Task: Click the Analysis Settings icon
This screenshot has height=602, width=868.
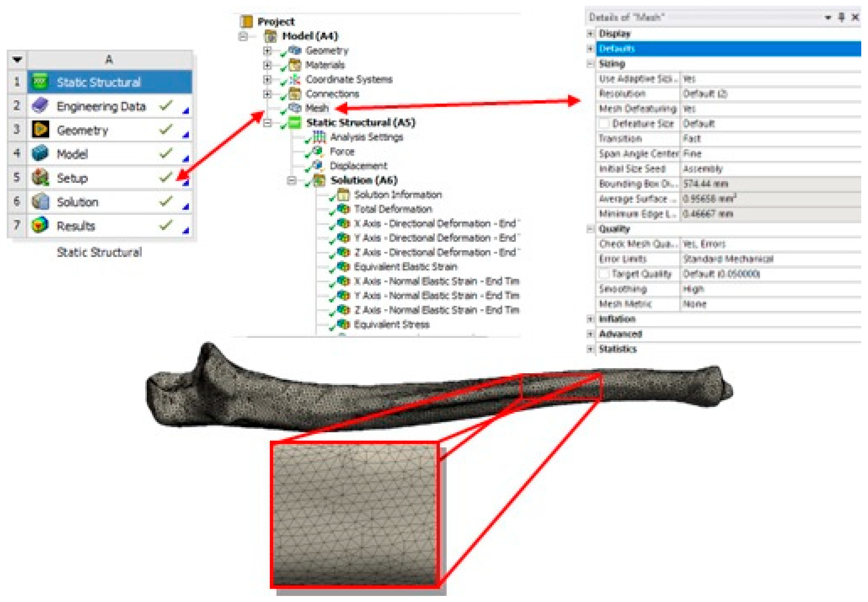Action: pos(320,137)
